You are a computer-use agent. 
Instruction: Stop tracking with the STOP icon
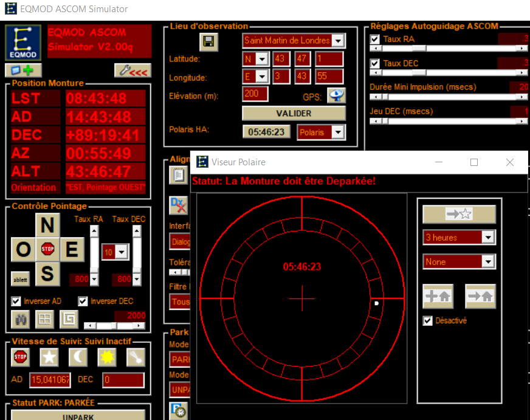[20, 357]
